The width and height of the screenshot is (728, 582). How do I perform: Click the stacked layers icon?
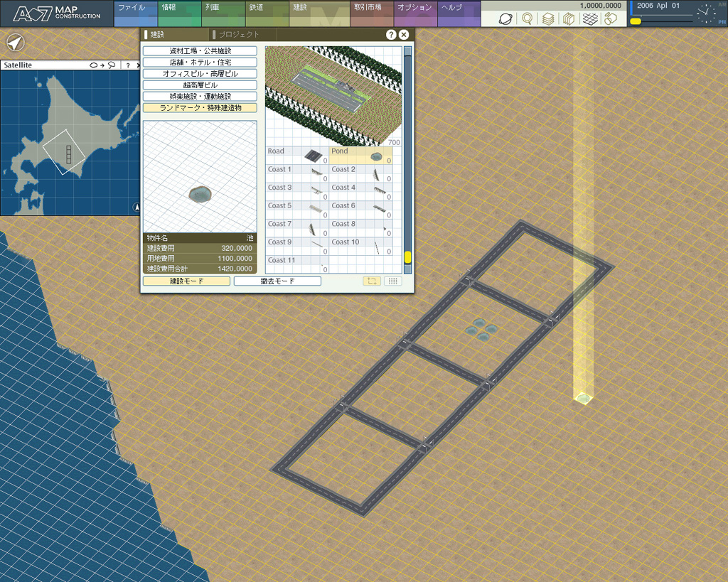pyautogui.click(x=548, y=18)
